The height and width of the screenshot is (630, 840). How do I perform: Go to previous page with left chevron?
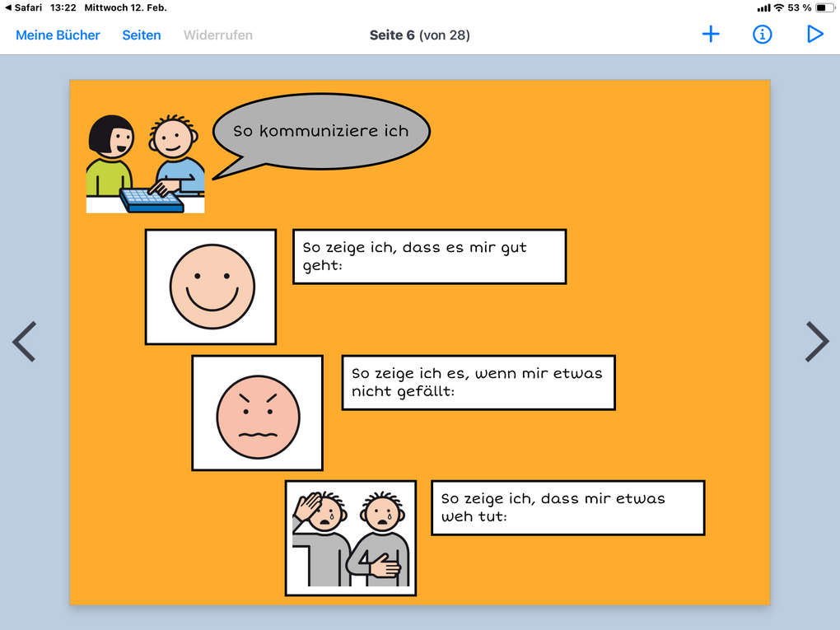click(25, 341)
